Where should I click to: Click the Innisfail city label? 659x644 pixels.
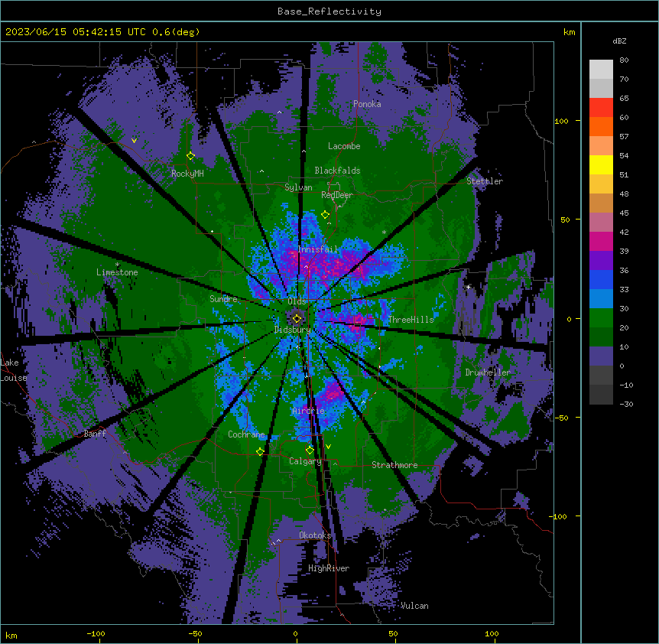tap(317, 249)
